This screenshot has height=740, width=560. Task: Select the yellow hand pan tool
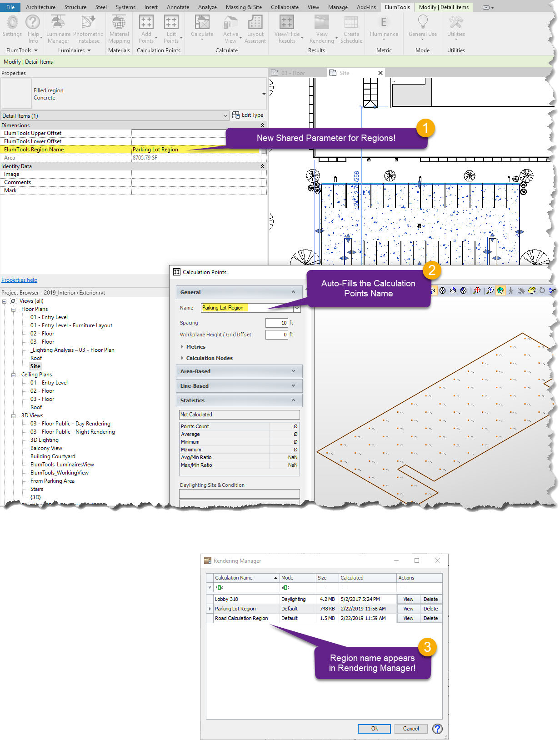pyautogui.click(x=531, y=290)
